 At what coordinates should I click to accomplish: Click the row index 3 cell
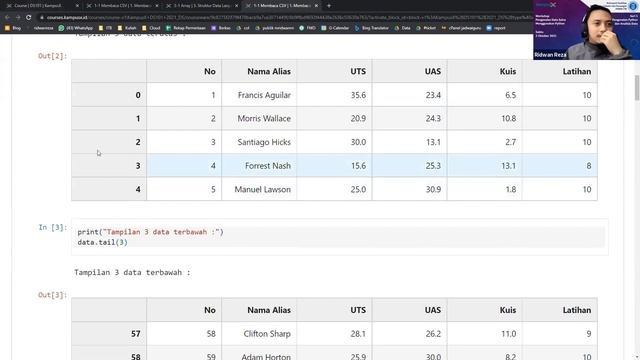109,166
